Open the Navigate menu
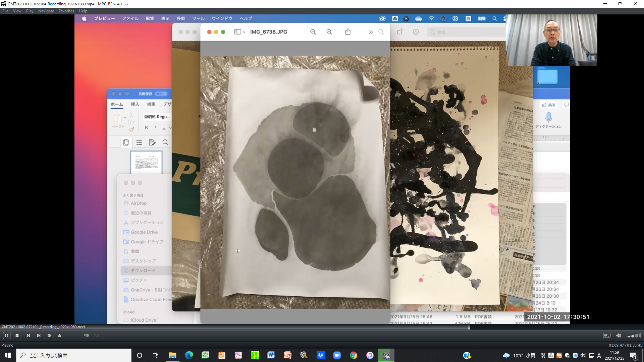 point(46,11)
